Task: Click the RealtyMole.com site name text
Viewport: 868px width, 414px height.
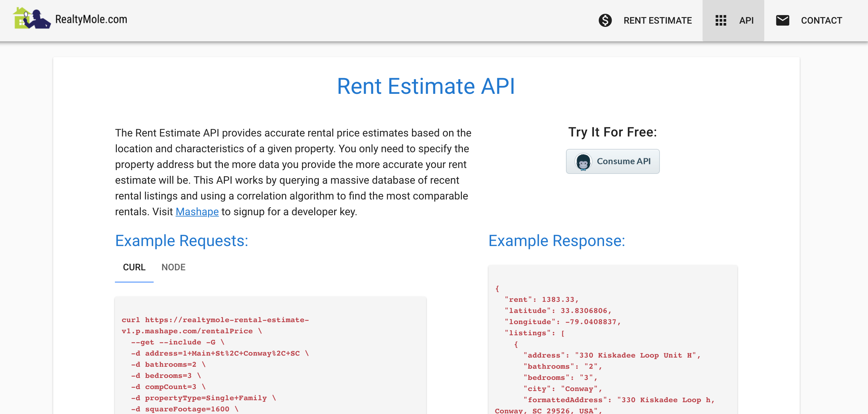Action: click(x=91, y=20)
